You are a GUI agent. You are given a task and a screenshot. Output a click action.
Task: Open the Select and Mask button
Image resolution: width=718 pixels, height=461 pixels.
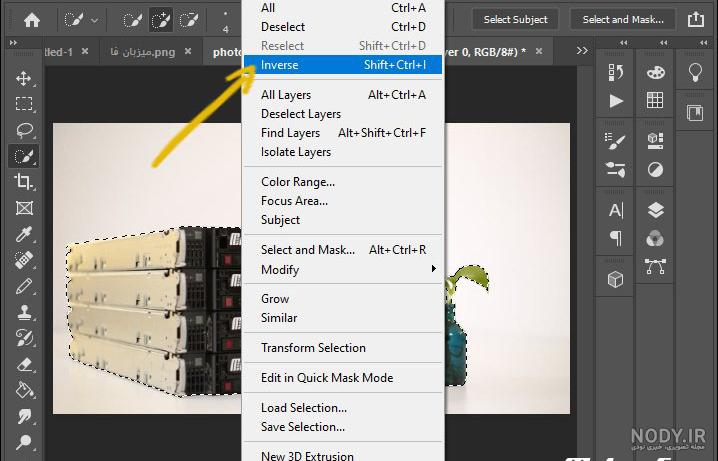point(623,20)
